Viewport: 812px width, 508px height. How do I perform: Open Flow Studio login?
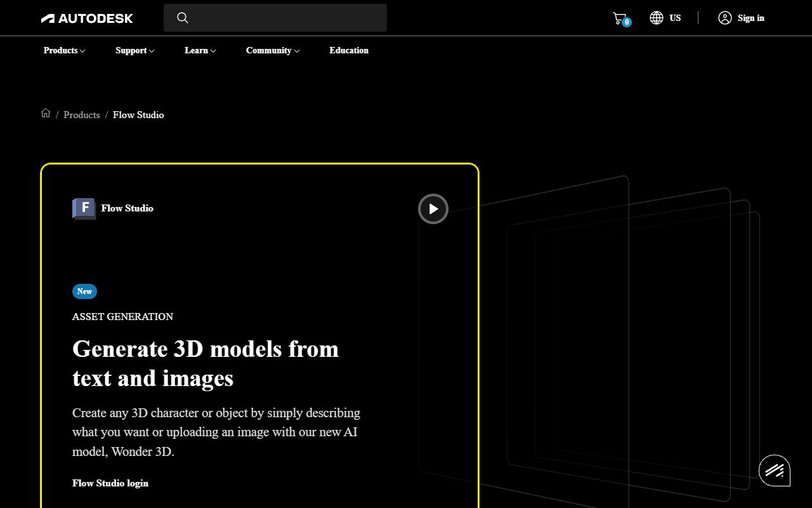click(x=110, y=483)
